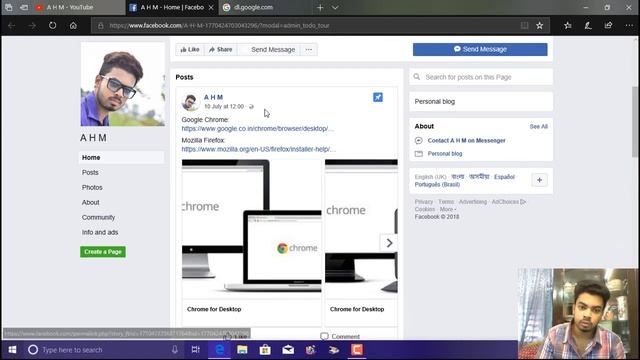Close the Facebook tab

[x=211, y=7]
